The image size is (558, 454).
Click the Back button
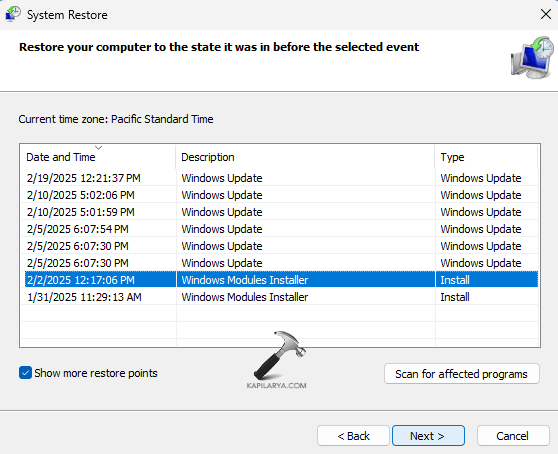[x=353, y=435]
